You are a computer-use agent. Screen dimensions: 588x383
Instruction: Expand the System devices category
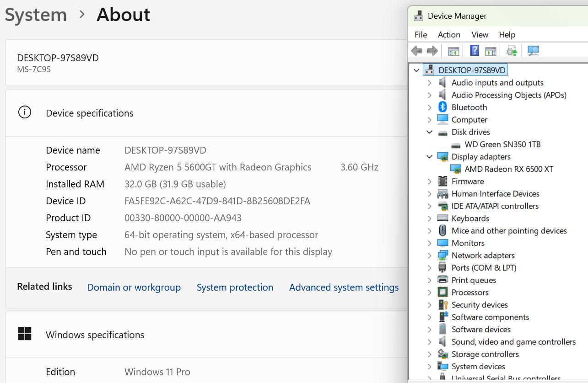[x=429, y=367]
